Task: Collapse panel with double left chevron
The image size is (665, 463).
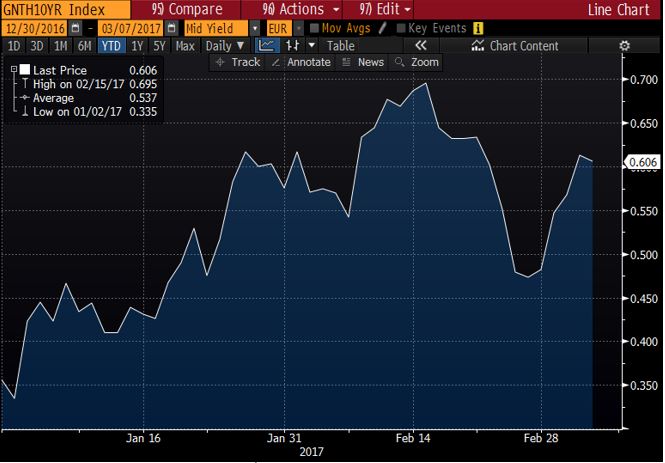Action: point(421,46)
